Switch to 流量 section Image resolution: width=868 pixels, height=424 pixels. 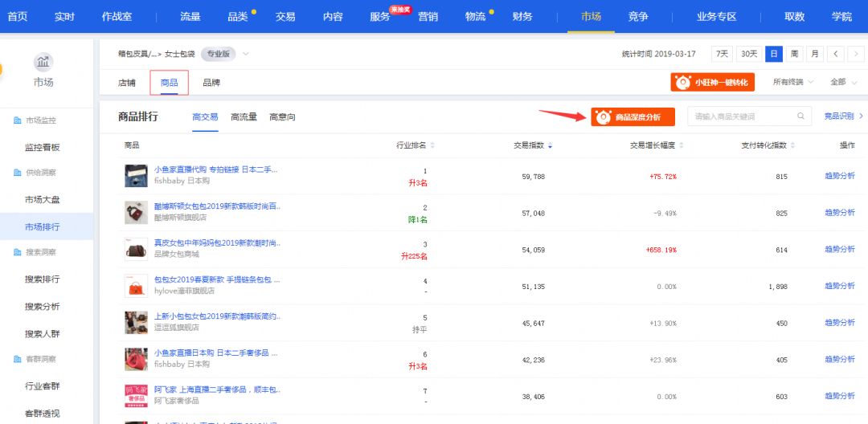click(190, 16)
